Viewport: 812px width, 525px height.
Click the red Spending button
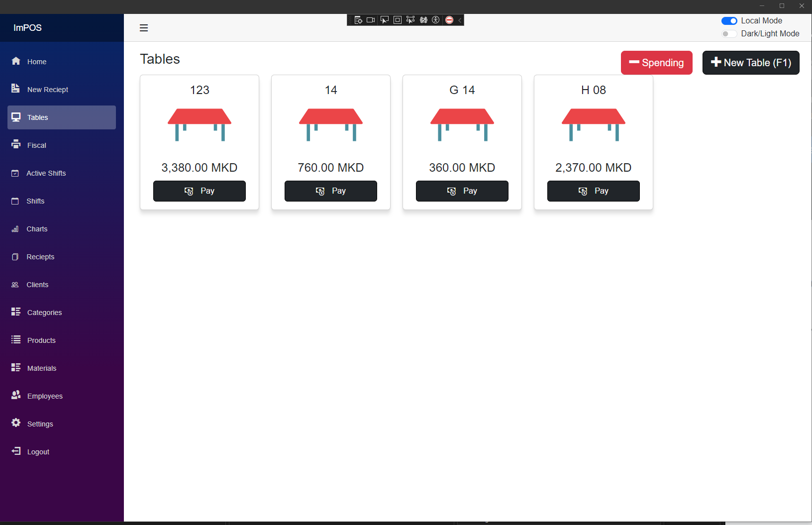(x=657, y=63)
